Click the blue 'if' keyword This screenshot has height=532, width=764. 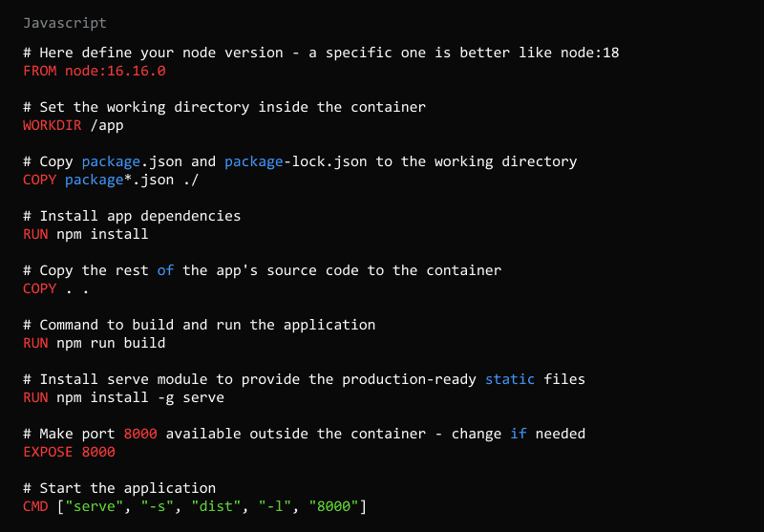(519, 434)
